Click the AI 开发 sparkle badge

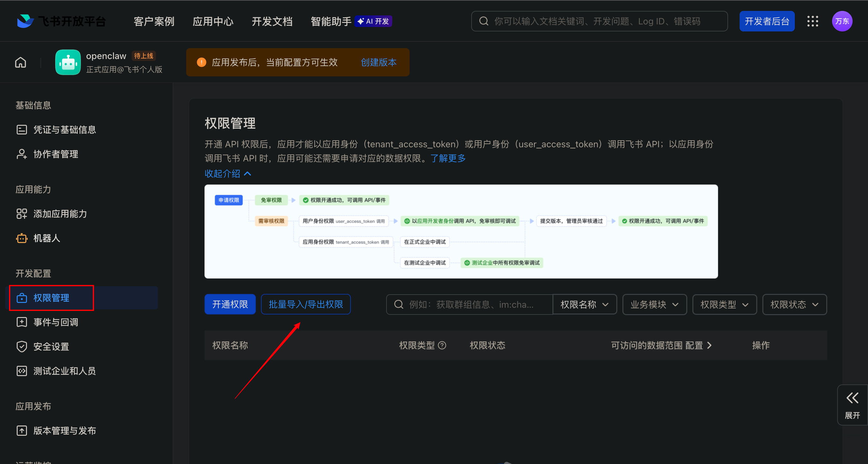coord(373,21)
